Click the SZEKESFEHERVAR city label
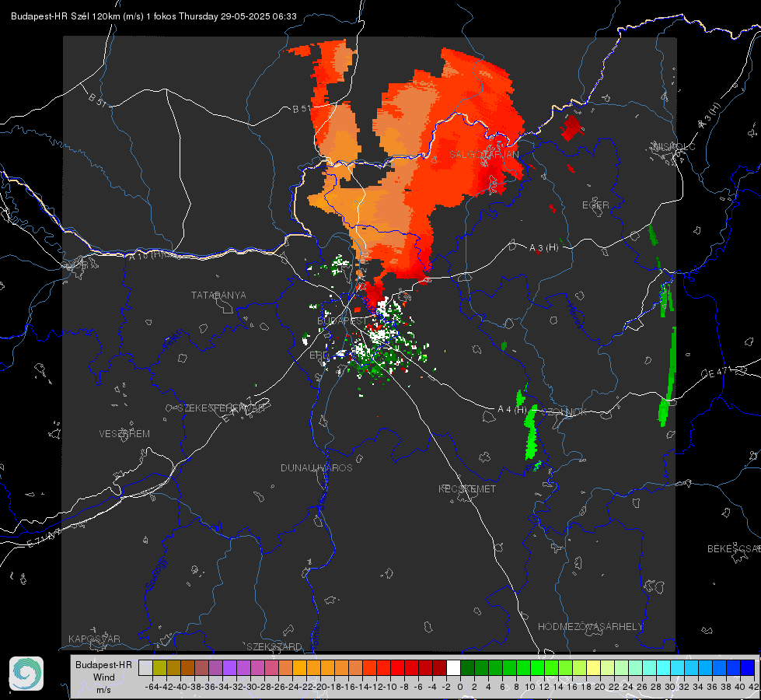This screenshot has height=700, width=761. coord(221,408)
